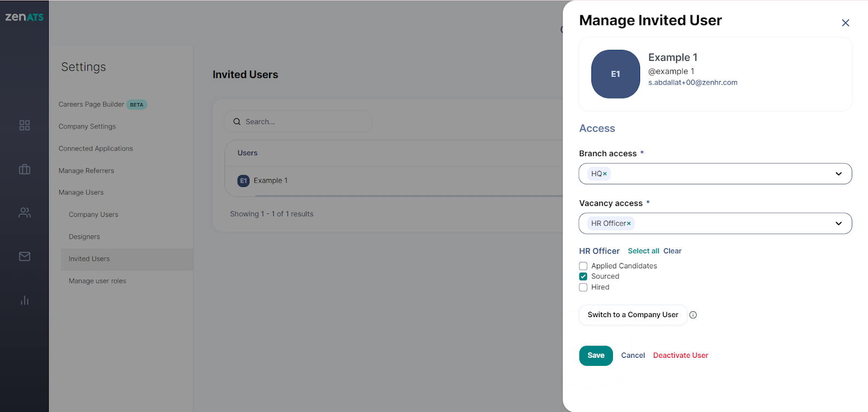
Task: Click the HR Officer section label
Action: coord(599,251)
